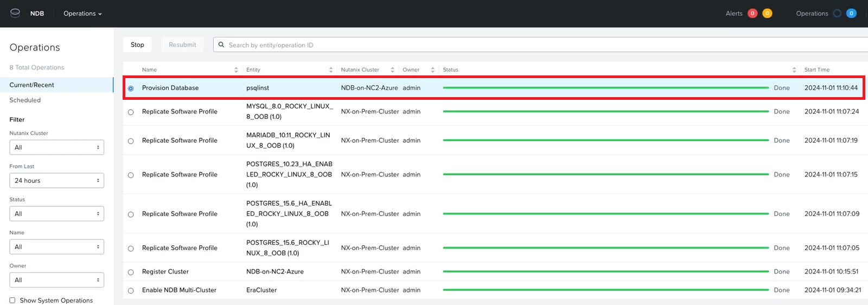Click Provision Database progress bar
868x305 pixels.
(605, 87)
